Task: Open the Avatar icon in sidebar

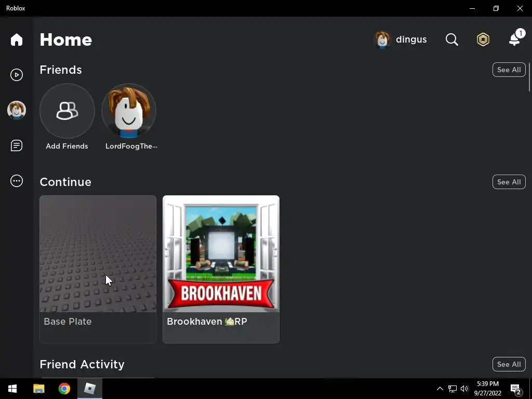Action: 16,110
